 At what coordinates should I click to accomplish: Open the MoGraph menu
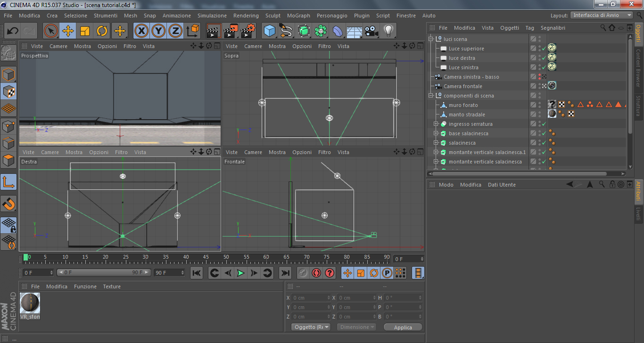298,16
